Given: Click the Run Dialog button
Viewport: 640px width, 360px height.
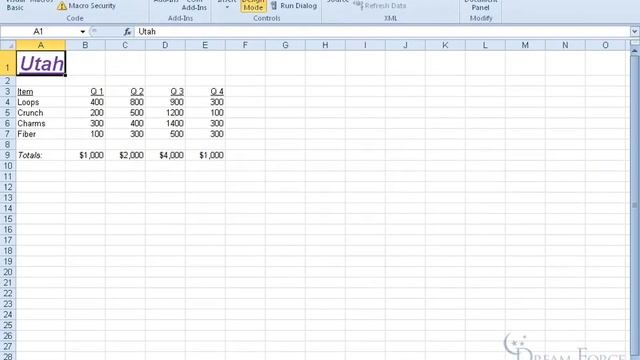Looking at the screenshot, I should click(x=293, y=6).
